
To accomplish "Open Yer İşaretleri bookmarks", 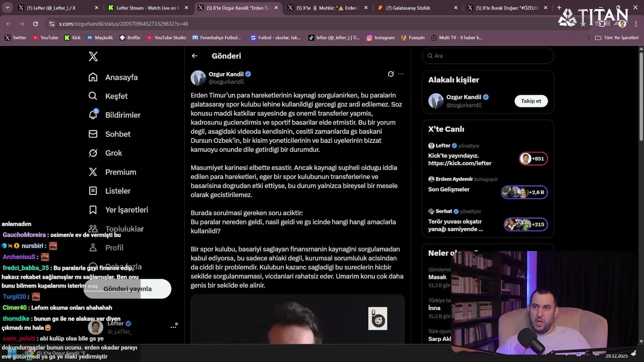I will 118,210.
